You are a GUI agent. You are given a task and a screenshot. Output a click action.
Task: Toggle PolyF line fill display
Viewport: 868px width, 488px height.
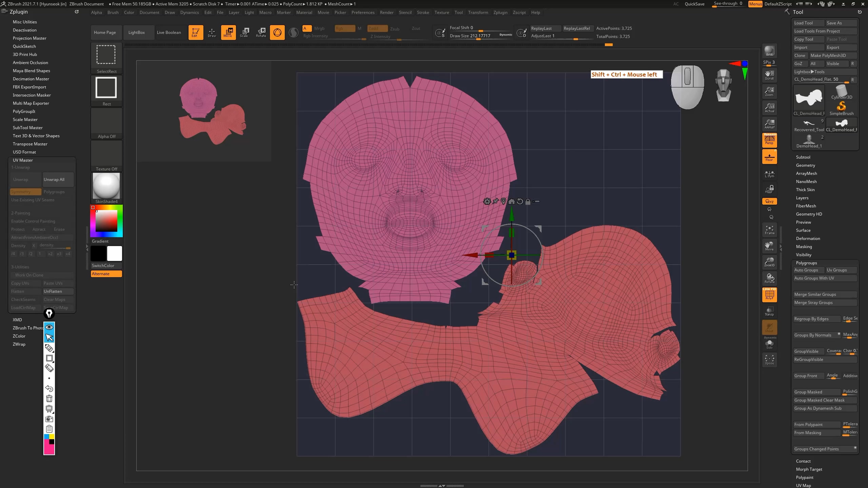[x=769, y=294]
